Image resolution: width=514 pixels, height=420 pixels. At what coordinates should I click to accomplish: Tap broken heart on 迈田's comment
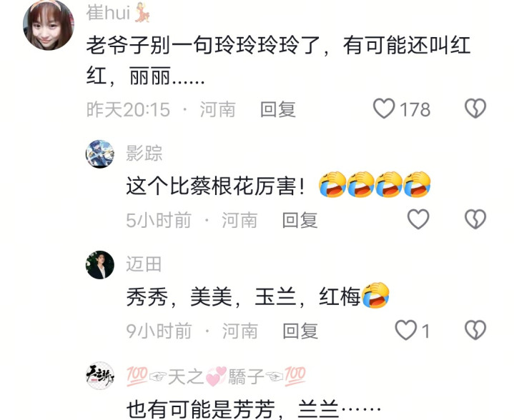(475, 330)
